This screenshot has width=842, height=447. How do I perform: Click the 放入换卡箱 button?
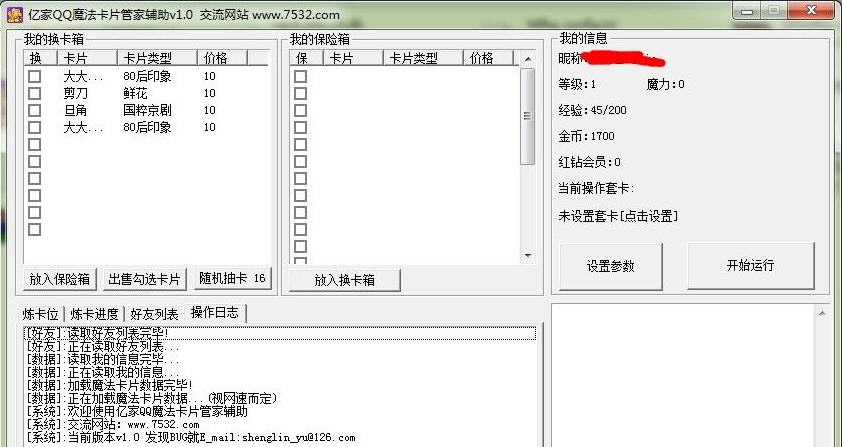click(x=344, y=280)
